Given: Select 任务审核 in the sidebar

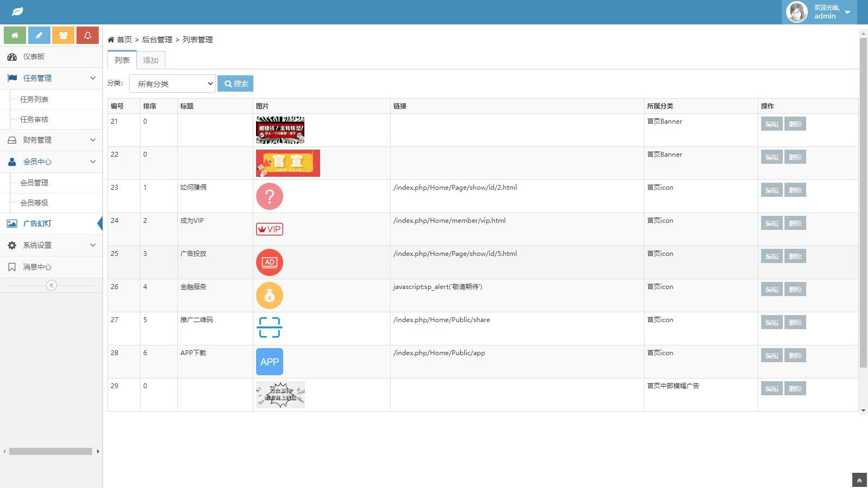Looking at the screenshot, I should point(34,119).
